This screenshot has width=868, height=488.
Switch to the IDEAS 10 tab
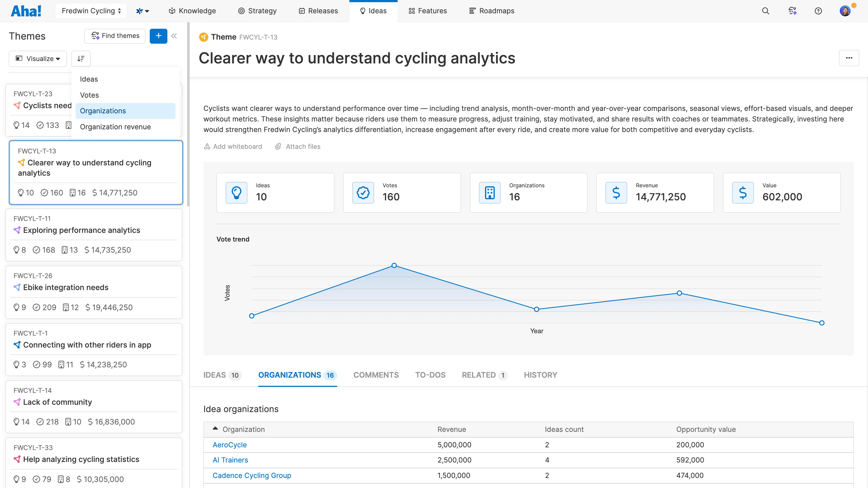pos(222,375)
